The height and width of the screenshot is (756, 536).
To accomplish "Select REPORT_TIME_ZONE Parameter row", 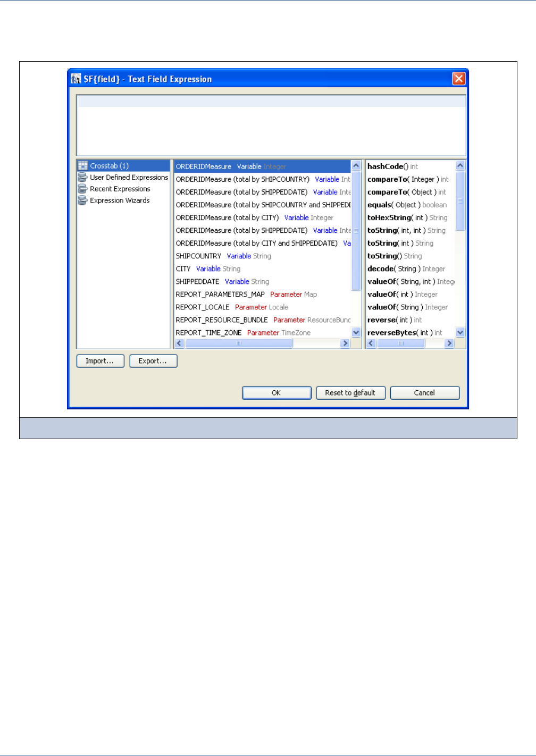I will 263,332.
